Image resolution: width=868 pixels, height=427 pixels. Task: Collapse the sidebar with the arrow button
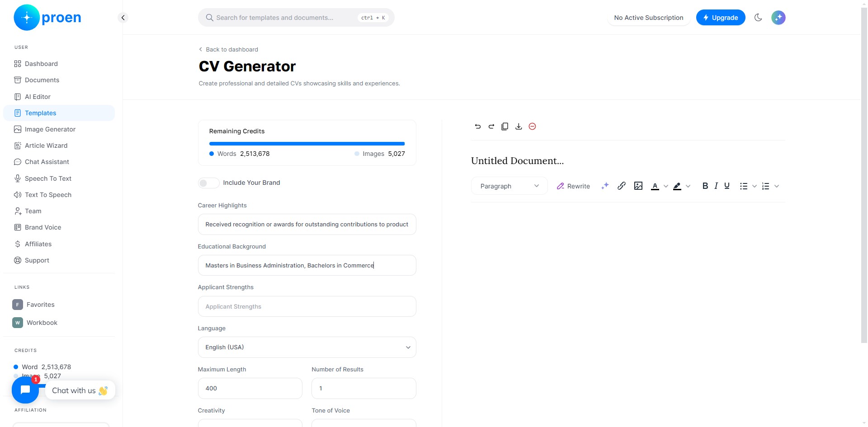click(123, 18)
